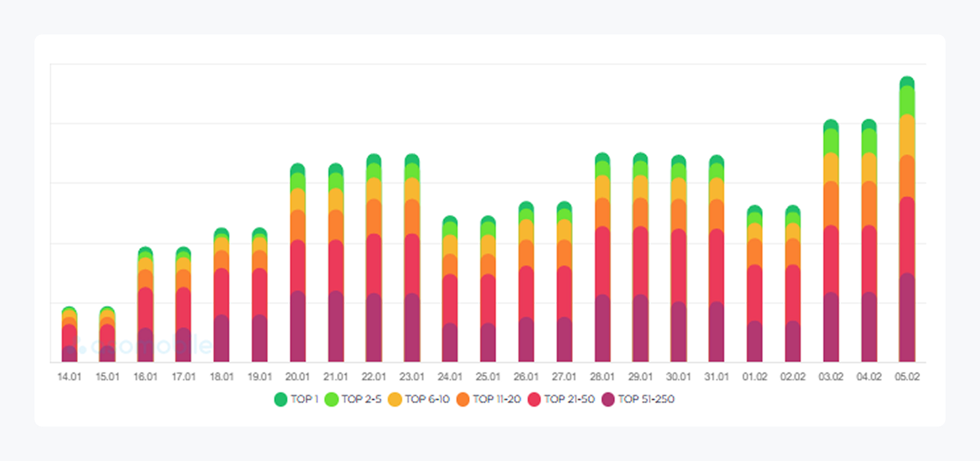Viewport: 980px width, 461px height.
Task: Hide the TOP 51-250 series label
Action: click(646, 399)
